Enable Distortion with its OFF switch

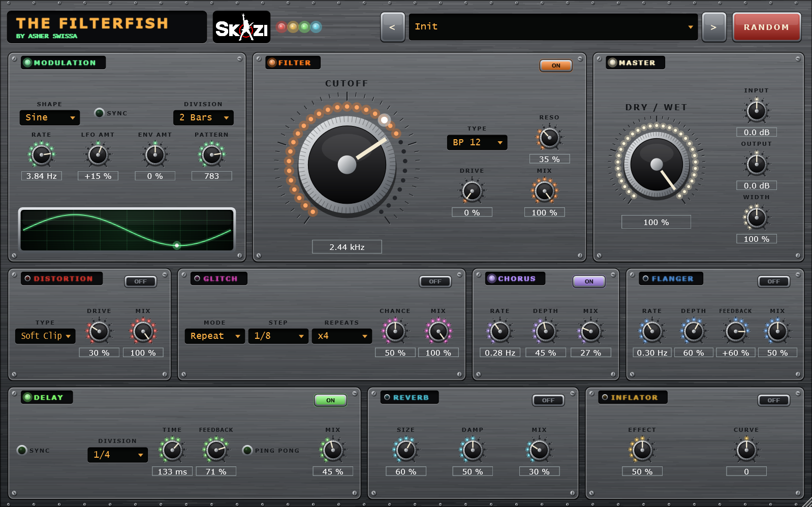click(140, 281)
